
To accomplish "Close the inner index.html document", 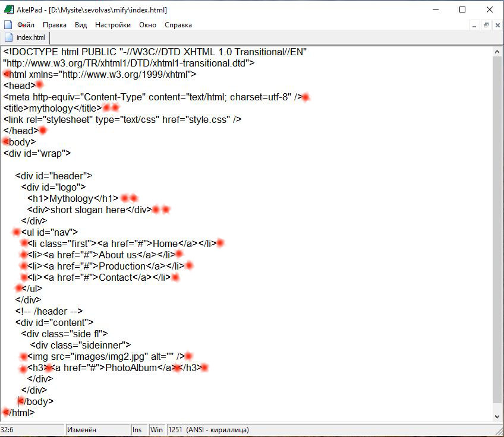I will click(x=497, y=25).
